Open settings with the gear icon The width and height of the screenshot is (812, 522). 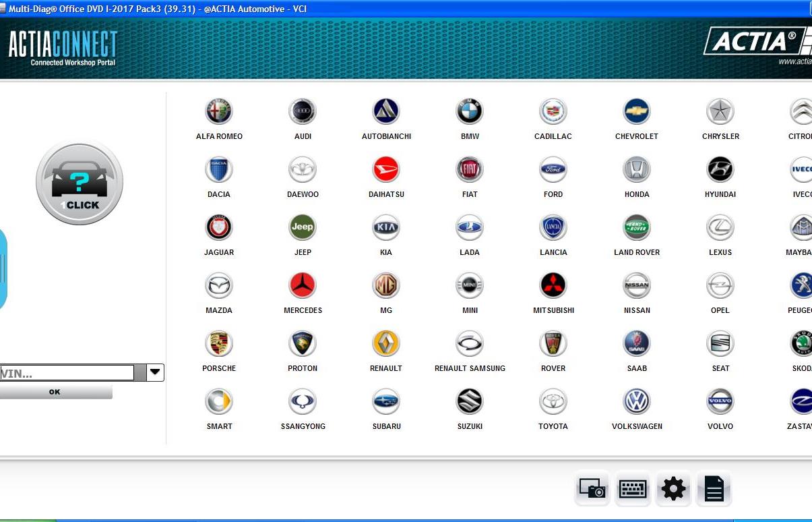click(x=673, y=488)
